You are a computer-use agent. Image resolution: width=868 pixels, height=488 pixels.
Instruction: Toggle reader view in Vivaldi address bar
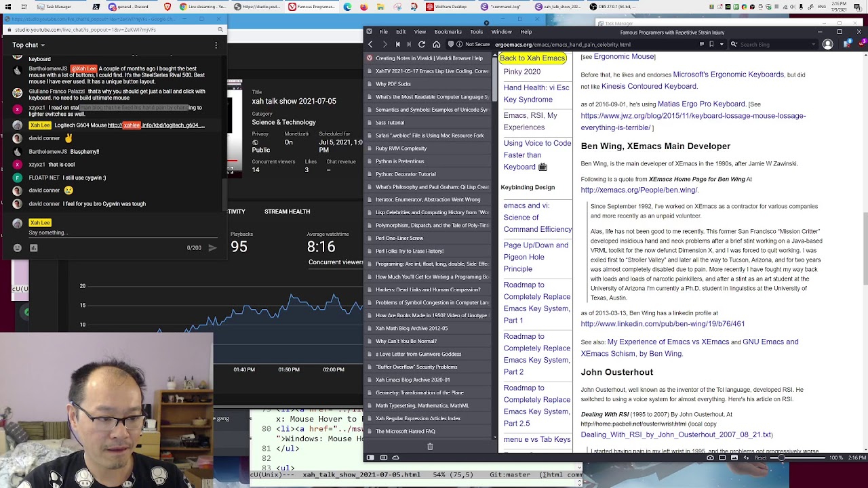701,44
